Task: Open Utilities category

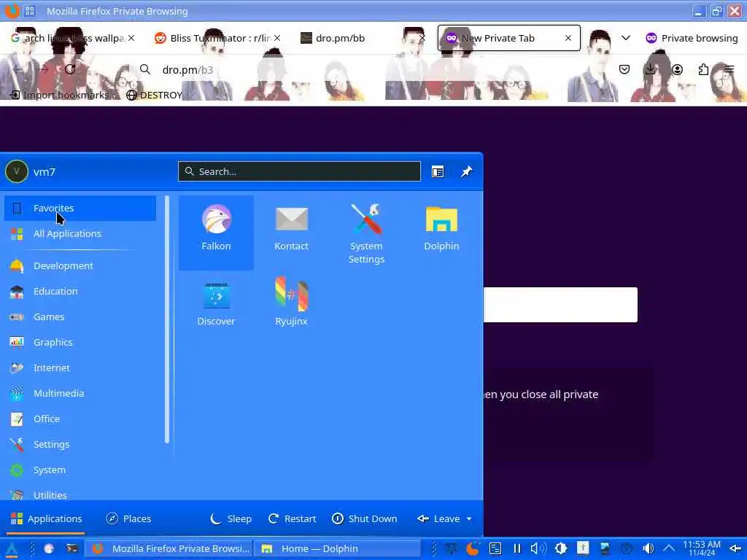Action: (80, 494)
